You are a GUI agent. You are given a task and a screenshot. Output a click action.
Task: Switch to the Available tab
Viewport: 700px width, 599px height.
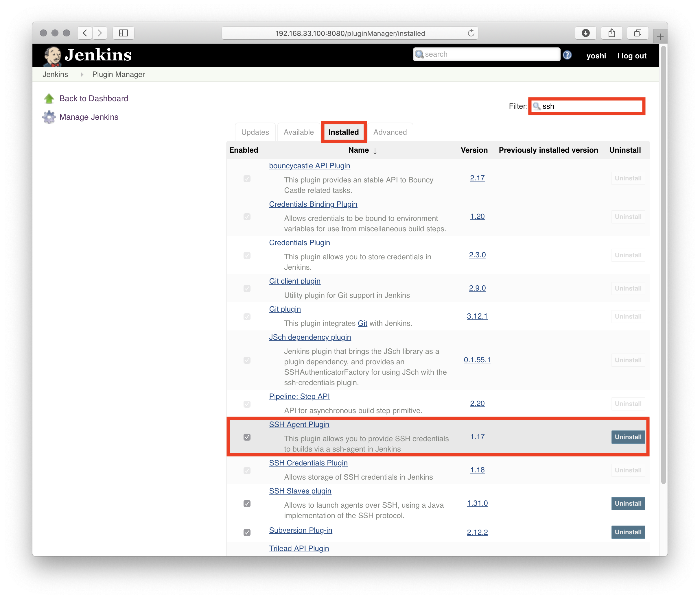click(x=299, y=132)
